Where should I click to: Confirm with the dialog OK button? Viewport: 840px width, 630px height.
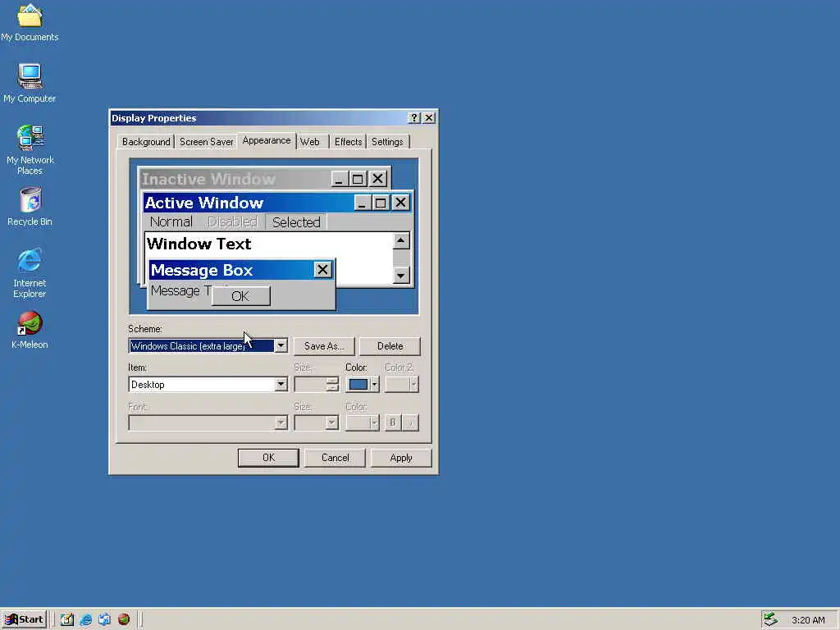tap(268, 458)
